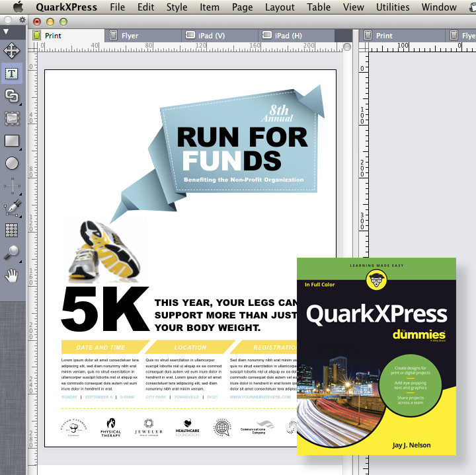Viewport: 476px width, 475px height.
Task: Click the Healthcare Foundation sponsor logo
Action: pos(187,427)
